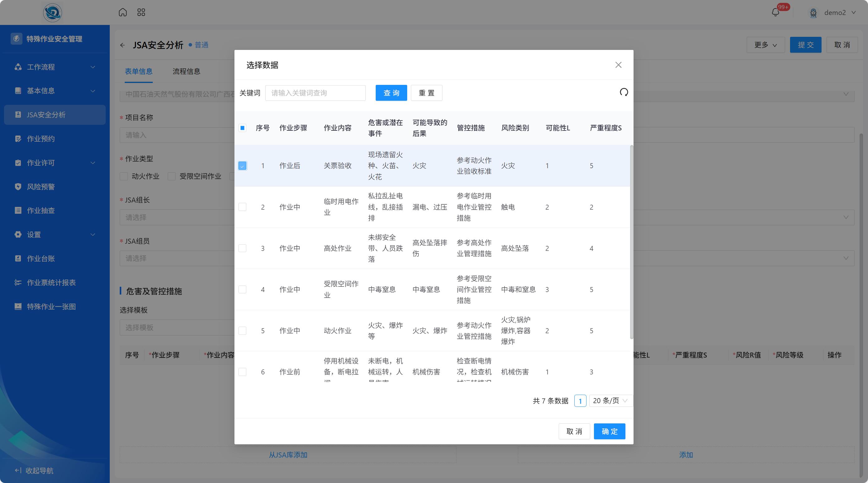Uncheck row 1 作业后 checkbox
Viewport: 868px width, 483px height.
[x=242, y=166]
